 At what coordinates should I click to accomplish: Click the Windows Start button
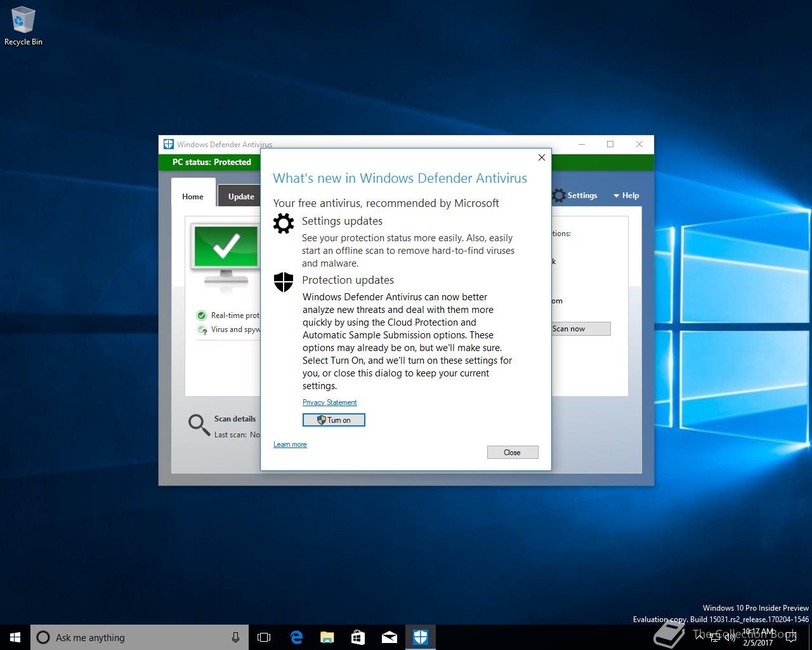coord(15,637)
